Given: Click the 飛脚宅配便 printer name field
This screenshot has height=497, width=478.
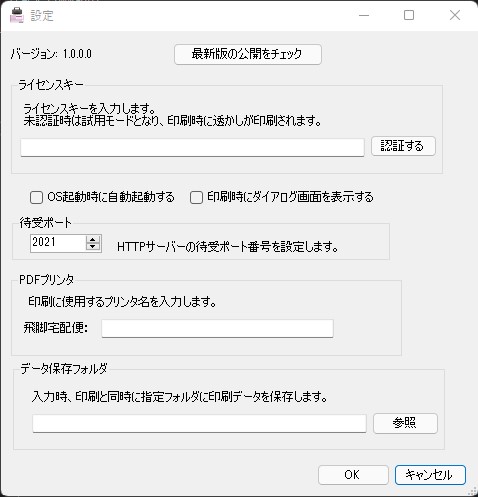Looking at the screenshot, I should pos(217,328).
